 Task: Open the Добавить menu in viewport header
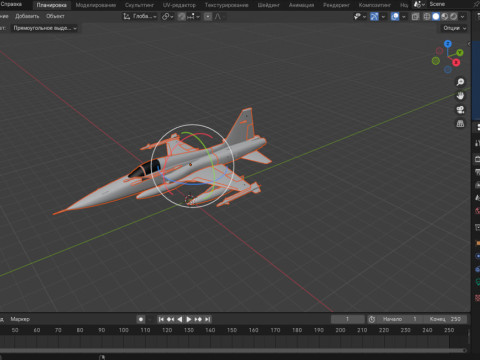(27, 16)
